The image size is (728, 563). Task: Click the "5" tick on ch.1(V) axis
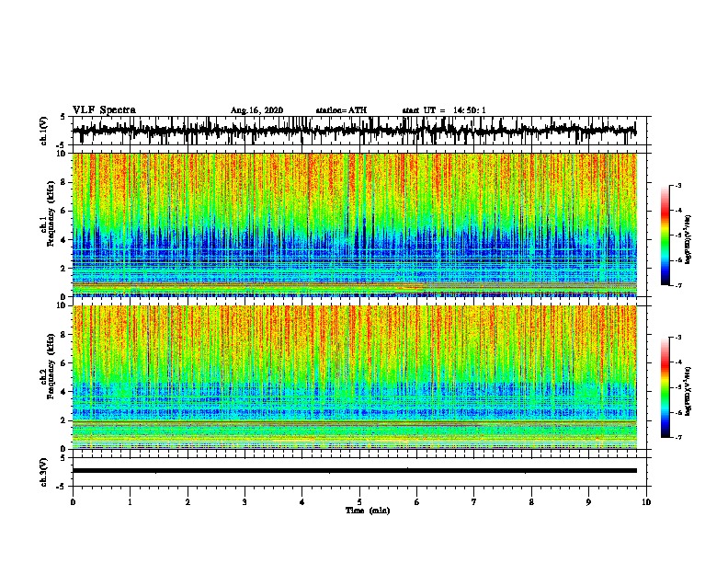point(64,117)
